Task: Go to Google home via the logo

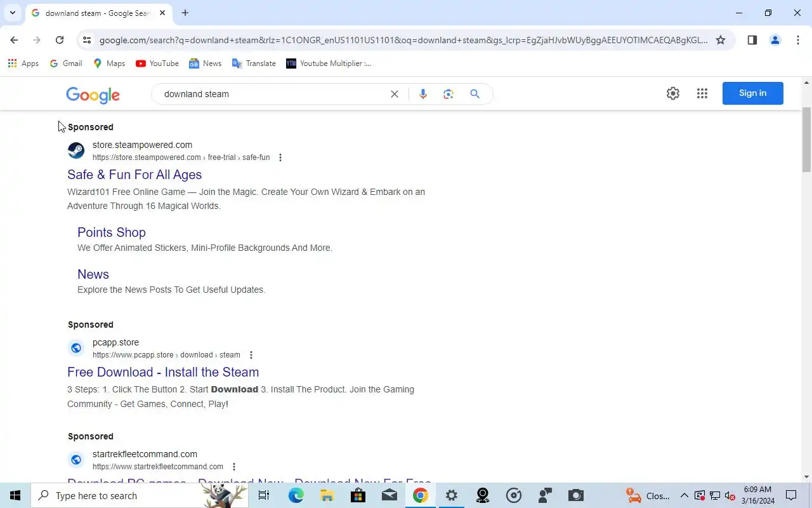Action: 93,95
